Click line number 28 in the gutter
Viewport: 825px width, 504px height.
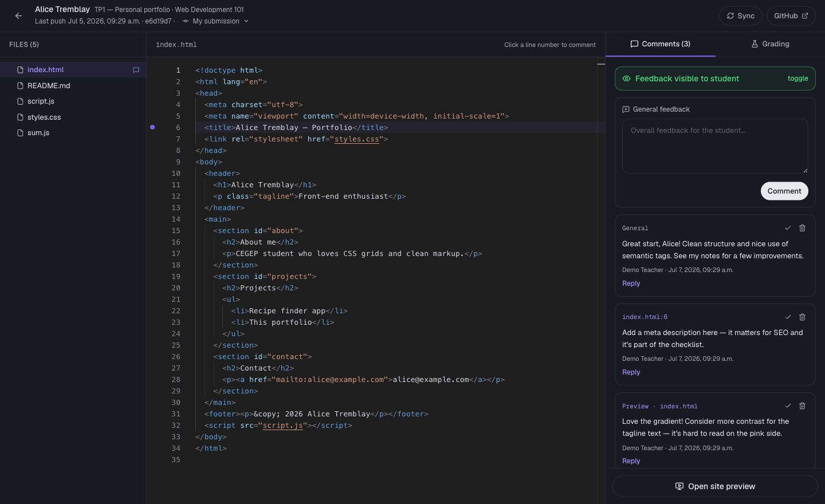[x=176, y=380]
